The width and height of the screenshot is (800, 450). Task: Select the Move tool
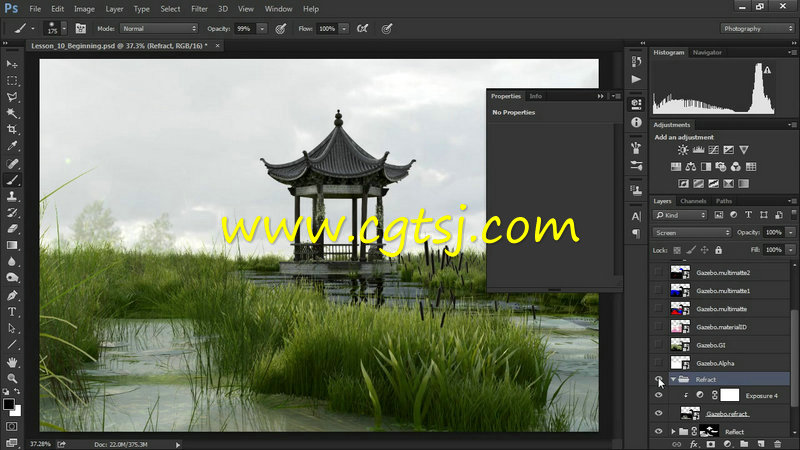tap(12, 64)
